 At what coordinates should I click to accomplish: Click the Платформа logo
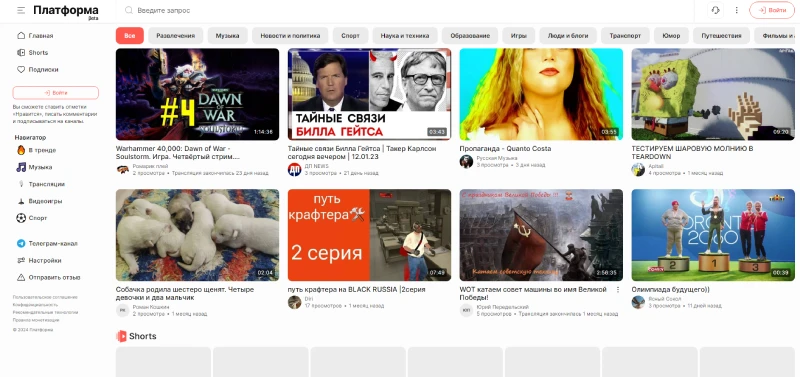66,11
